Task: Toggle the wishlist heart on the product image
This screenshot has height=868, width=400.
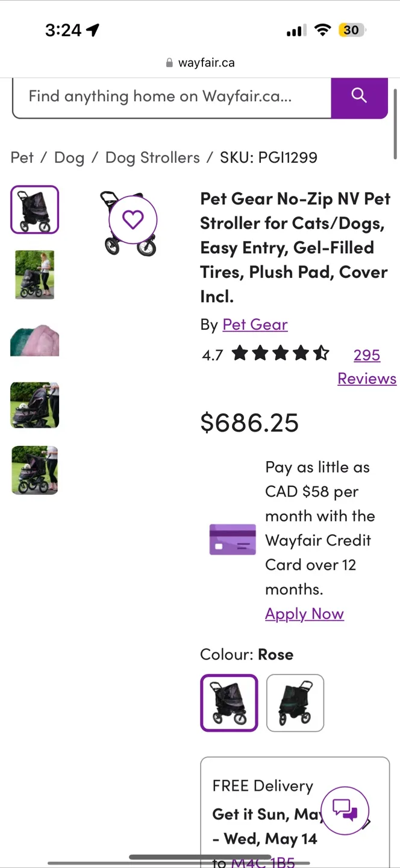Action: click(x=132, y=219)
